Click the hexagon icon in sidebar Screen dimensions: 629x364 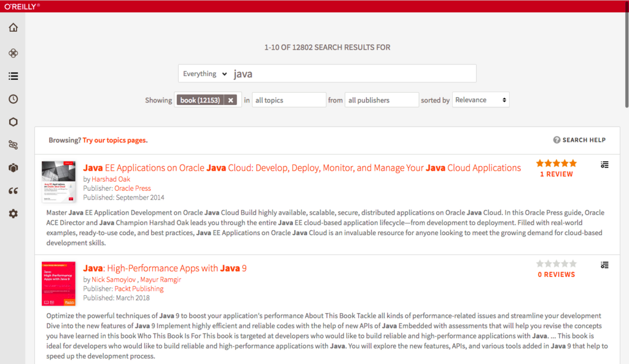14,122
